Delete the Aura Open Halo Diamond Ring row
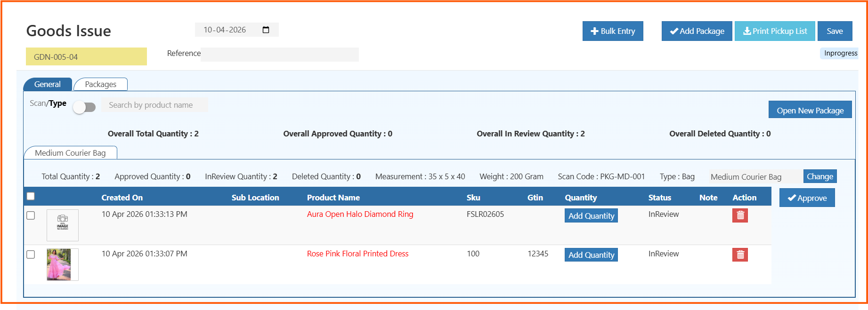Screen dimensions: 868x310 coord(740,215)
